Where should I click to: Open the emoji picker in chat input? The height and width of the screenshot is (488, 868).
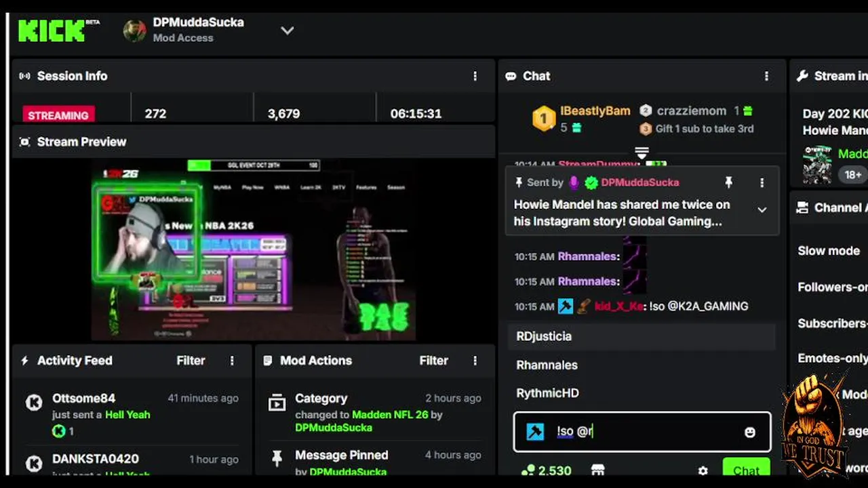(749, 432)
